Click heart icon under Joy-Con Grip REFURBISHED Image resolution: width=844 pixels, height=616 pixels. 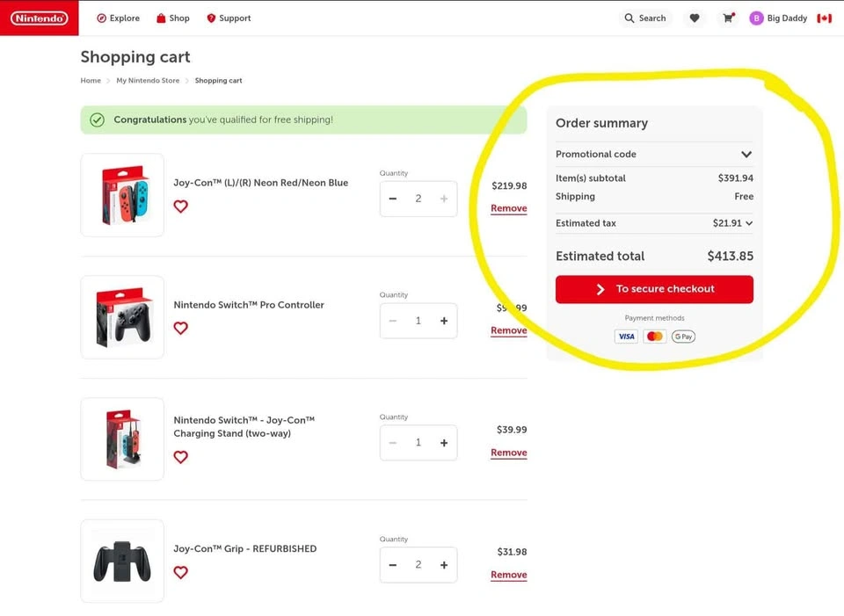[181, 572]
